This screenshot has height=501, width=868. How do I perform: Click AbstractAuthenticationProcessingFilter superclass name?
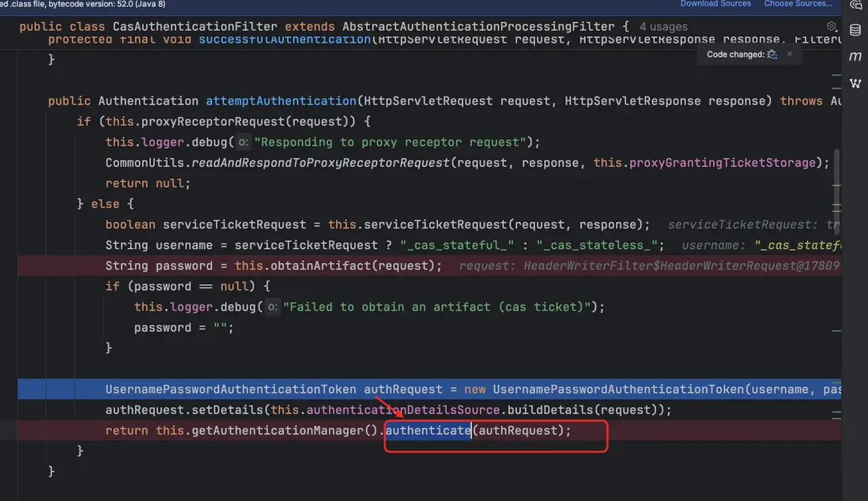tap(478, 27)
